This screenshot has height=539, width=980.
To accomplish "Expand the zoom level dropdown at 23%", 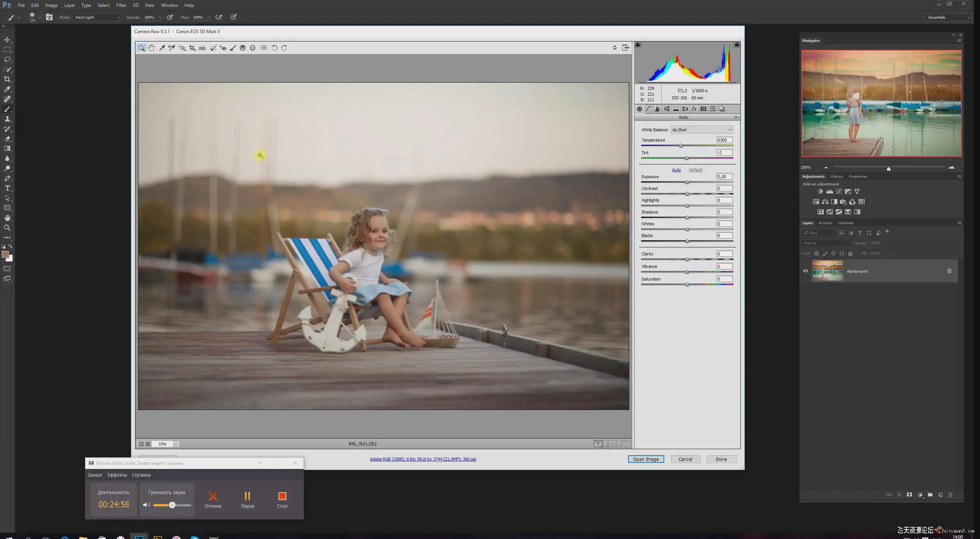I will click(176, 444).
